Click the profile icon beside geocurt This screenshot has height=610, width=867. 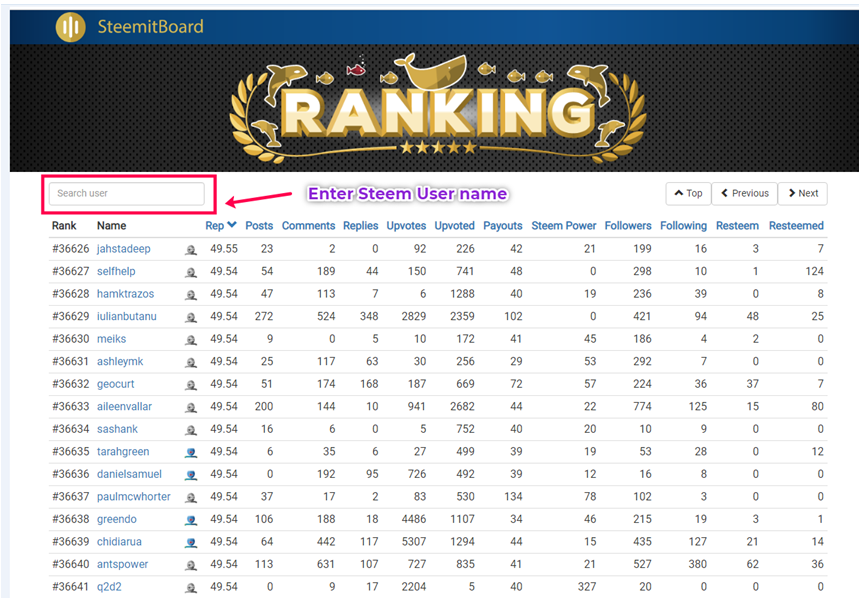point(191,385)
